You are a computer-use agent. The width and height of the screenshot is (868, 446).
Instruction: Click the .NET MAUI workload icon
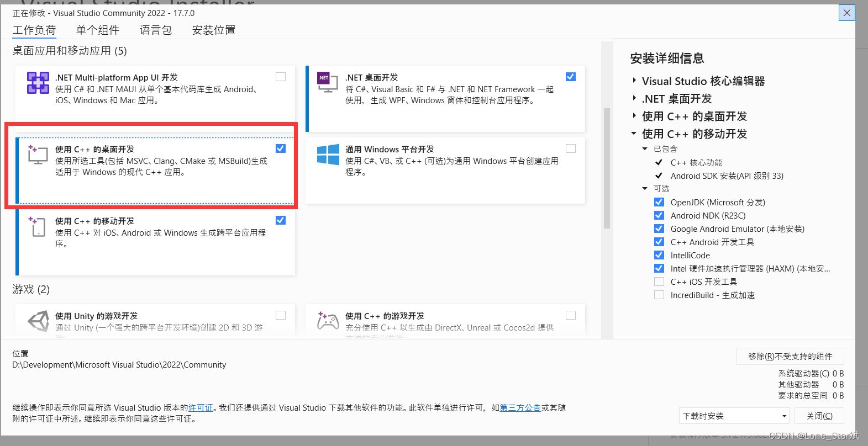click(38, 83)
